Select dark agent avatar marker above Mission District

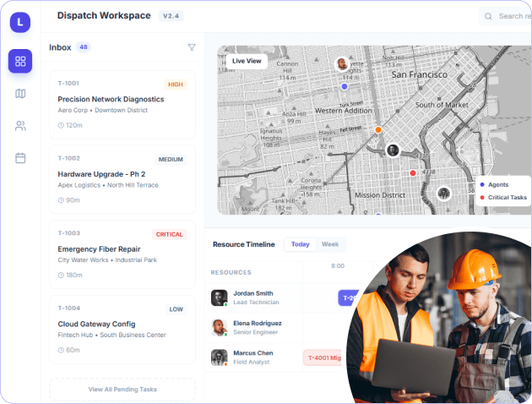coord(393,150)
